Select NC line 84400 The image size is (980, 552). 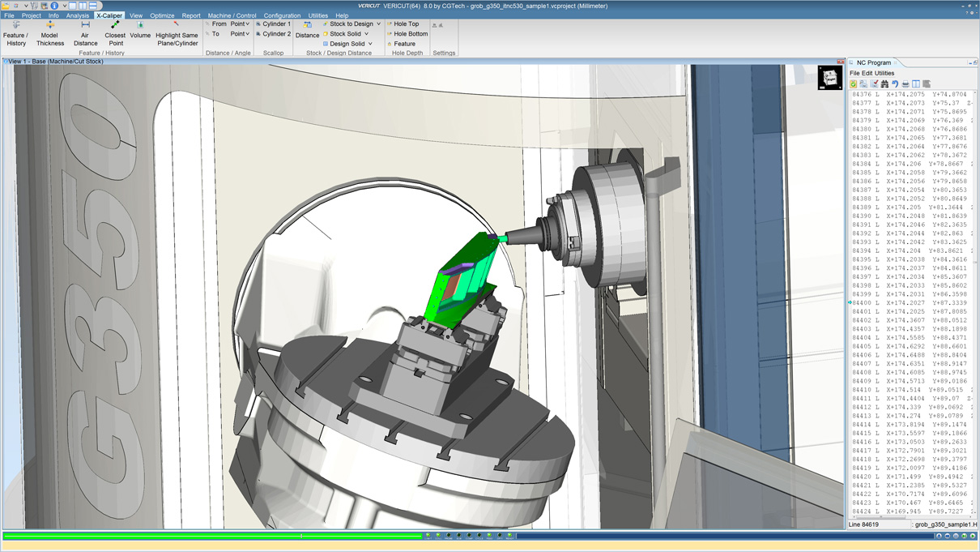(910, 303)
